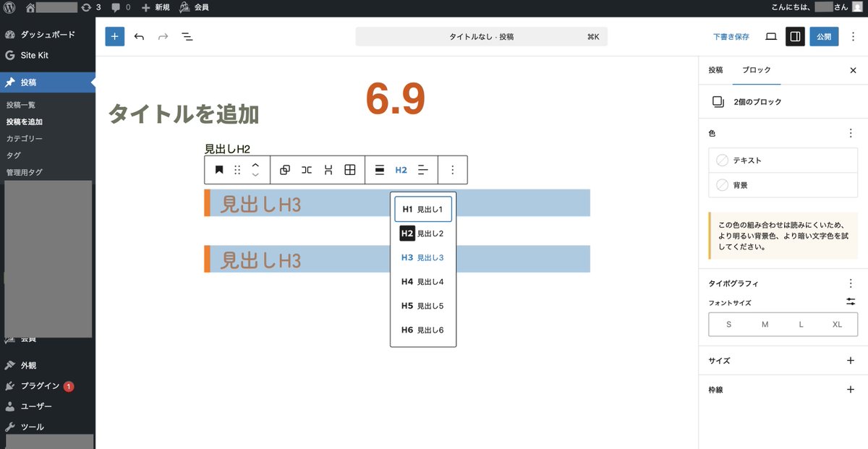Go to 投稿一覧 submenu
This screenshot has width=868, height=449.
pyautogui.click(x=21, y=105)
